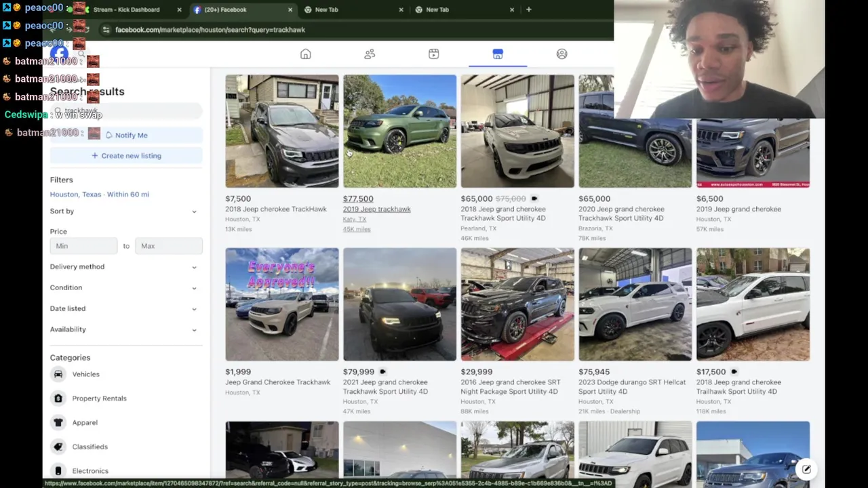Image resolution: width=868 pixels, height=488 pixels.
Task: Click the $75,945 price text
Action: [x=594, y=372]
